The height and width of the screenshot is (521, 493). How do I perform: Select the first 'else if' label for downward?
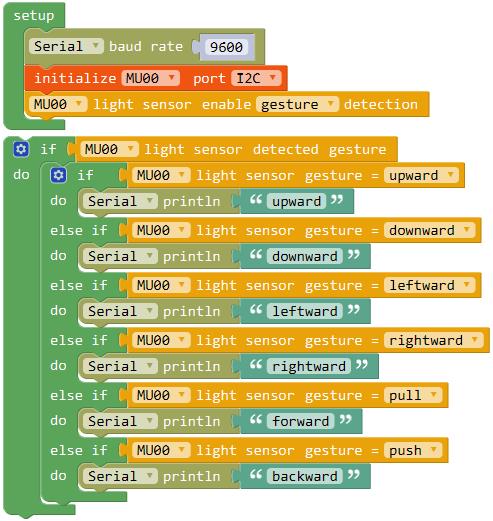pos(79,230)
